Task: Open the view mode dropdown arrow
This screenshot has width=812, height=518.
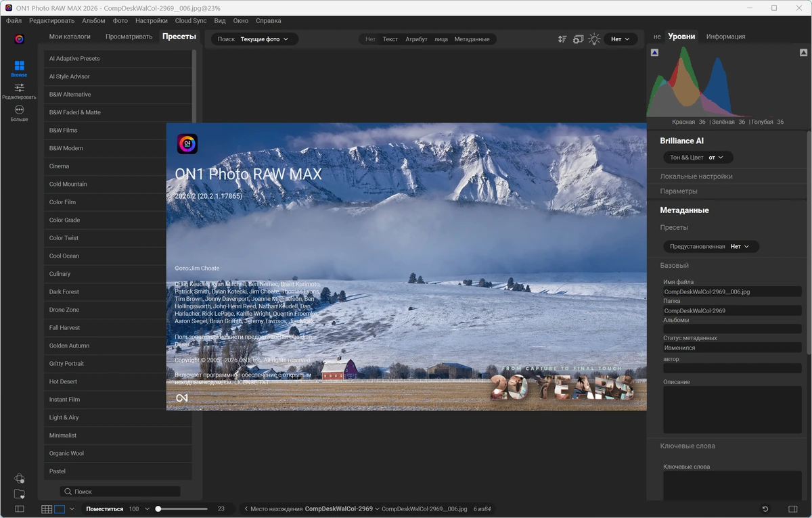Action: click(x=72, y=509)
